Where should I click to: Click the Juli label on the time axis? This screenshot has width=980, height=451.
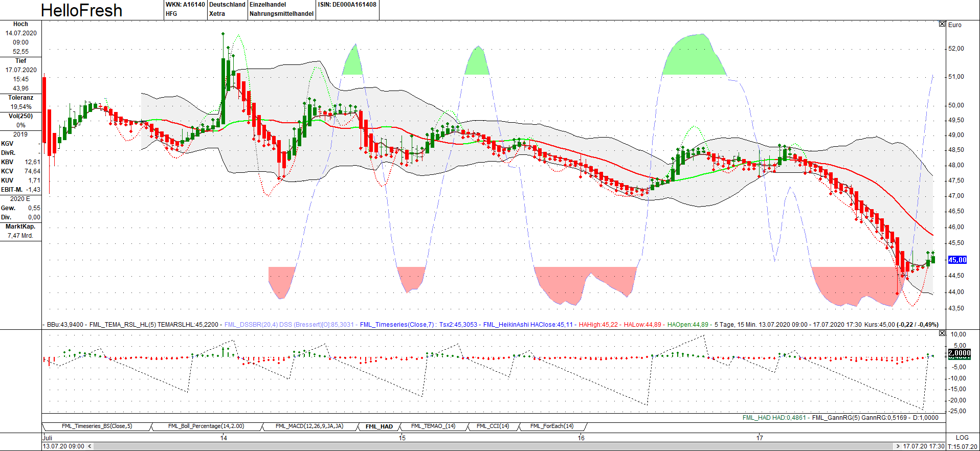point(48,438)
